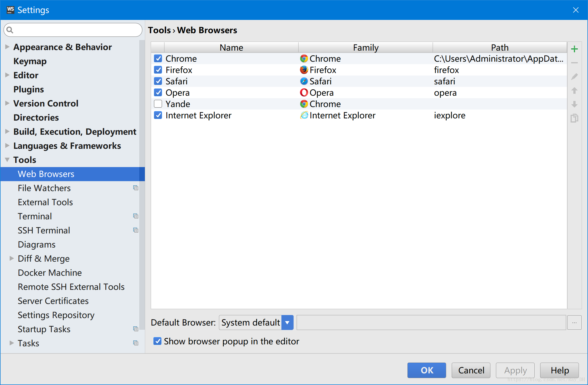Image resolution: width=588 pixels, height=385 pixels.
Task: Uncheck the Internet Explorer checkbox
Action: (x=158, y=115)
